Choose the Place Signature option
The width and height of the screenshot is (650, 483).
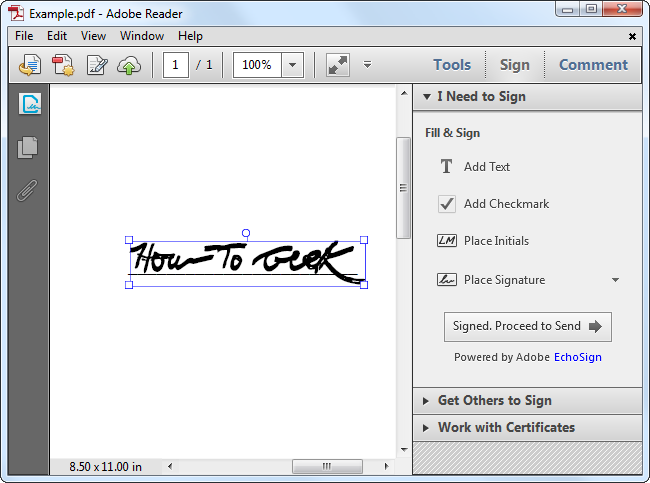click(x=504, y=280)
